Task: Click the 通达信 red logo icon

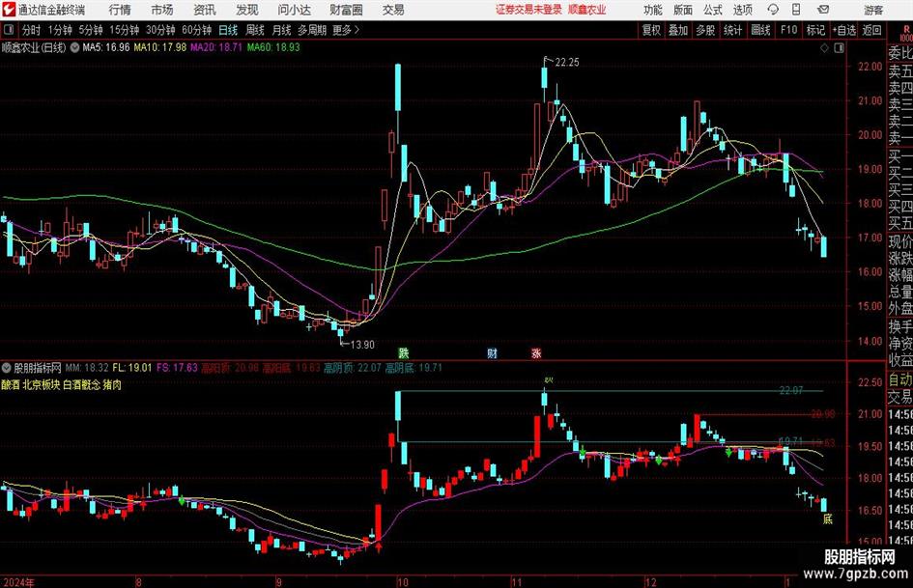Action: point(8,10)
